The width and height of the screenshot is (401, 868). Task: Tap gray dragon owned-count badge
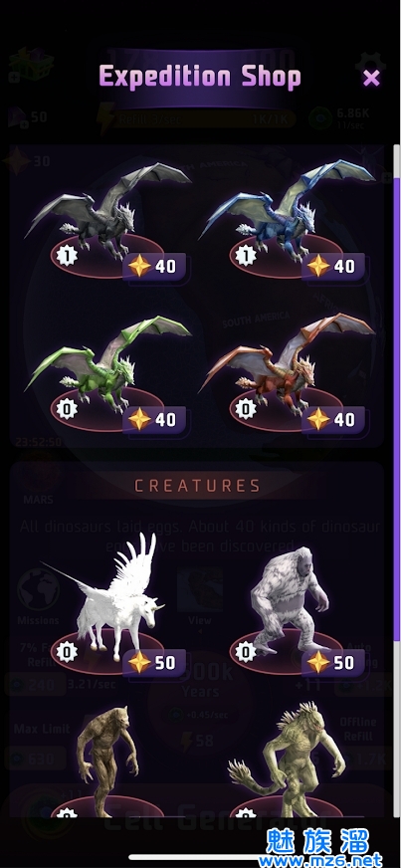[67, 255]
